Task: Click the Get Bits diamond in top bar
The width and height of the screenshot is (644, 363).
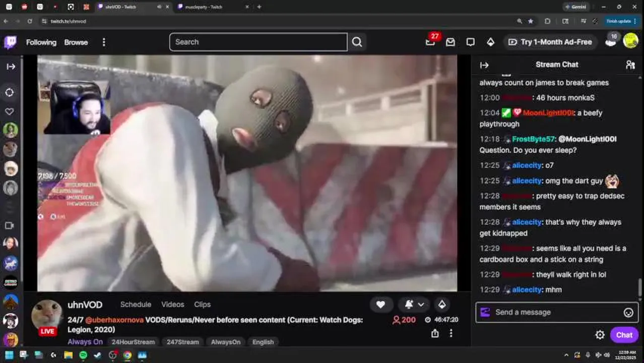Action: 490,42
